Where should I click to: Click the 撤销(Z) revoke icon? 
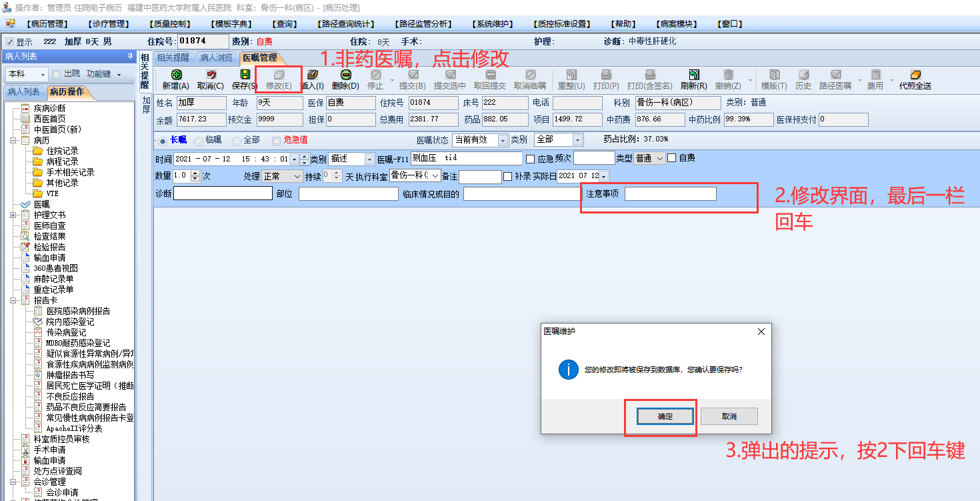pyautogui.click(x=729, y=75)
